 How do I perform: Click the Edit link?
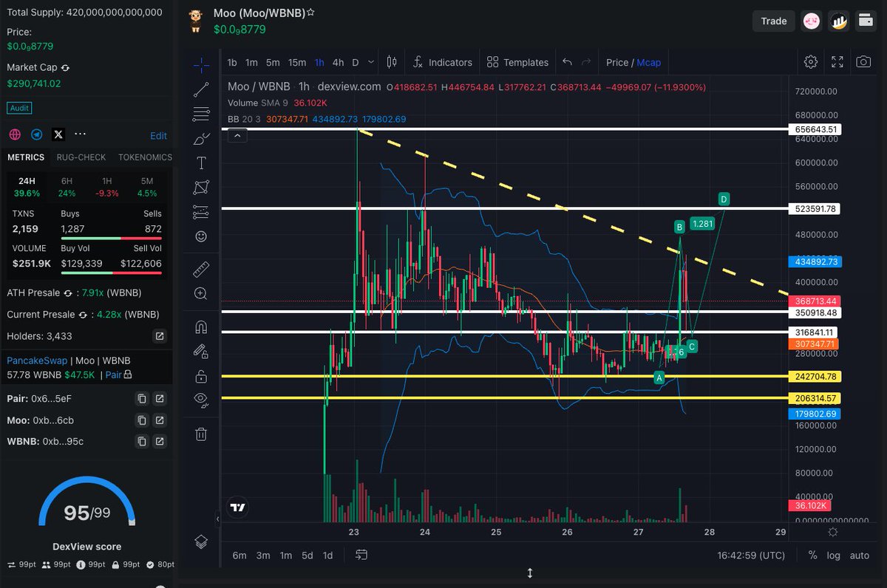(x=158, y=136)
